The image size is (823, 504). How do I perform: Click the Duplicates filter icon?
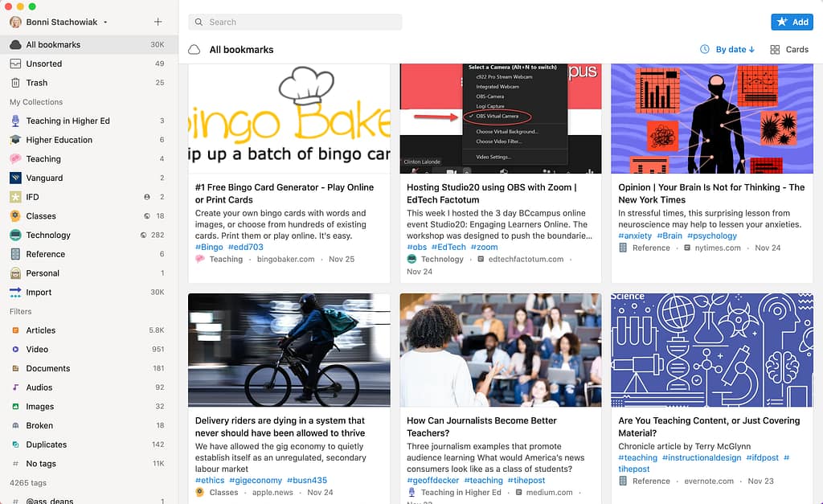[15, 445]
